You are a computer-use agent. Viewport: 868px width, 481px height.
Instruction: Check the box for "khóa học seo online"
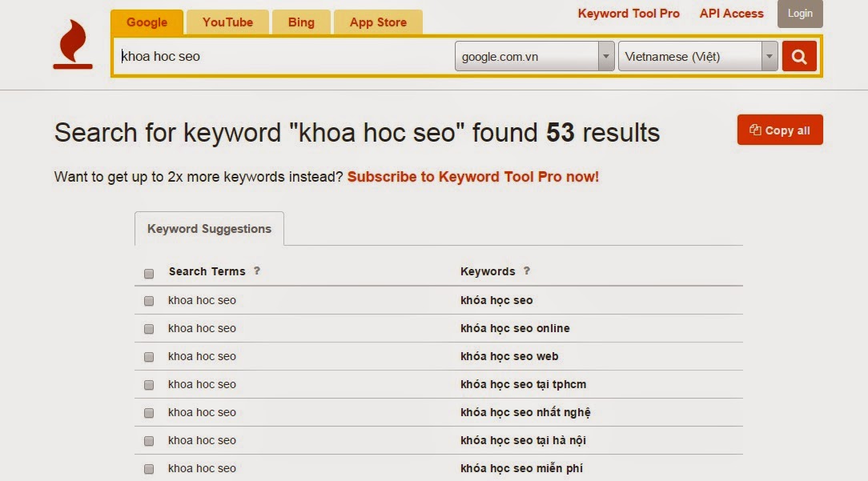point(149,329)
